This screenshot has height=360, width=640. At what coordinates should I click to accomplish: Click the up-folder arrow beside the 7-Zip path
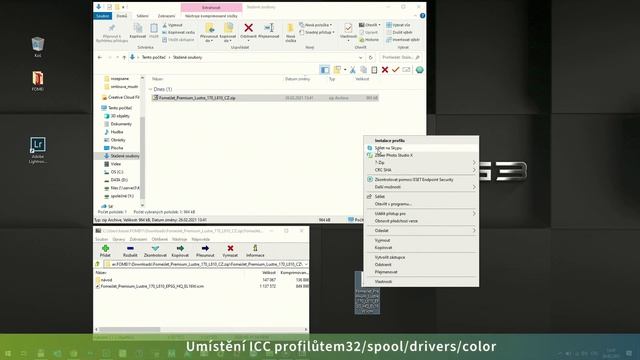[98, 264]
